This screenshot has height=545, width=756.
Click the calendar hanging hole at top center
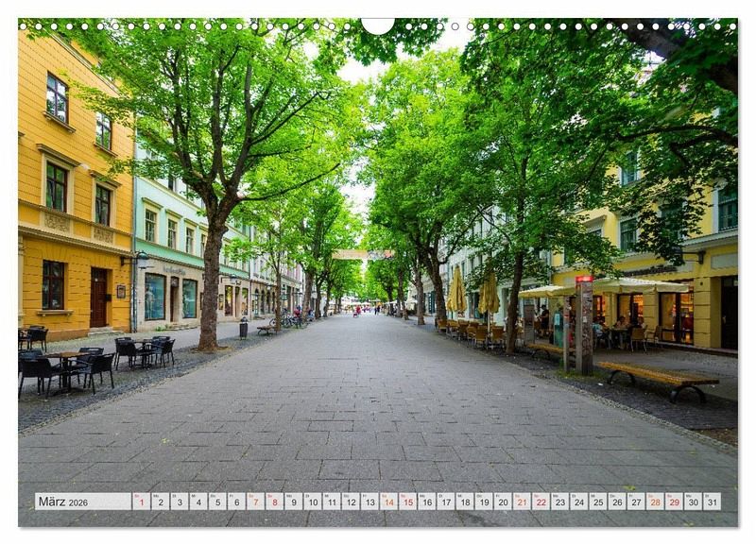[378, 24]
